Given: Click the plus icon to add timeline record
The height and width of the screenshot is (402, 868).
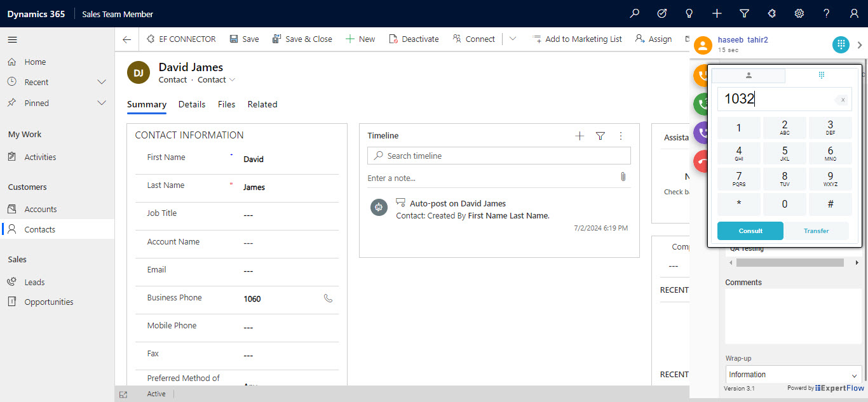Looking at the screenshot, I should pyautogui.click(x=580, y=136).
